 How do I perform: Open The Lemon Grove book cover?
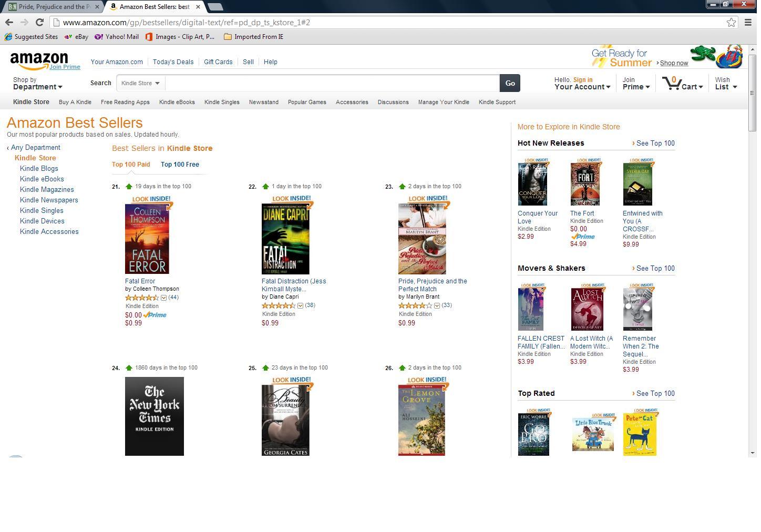421,420
